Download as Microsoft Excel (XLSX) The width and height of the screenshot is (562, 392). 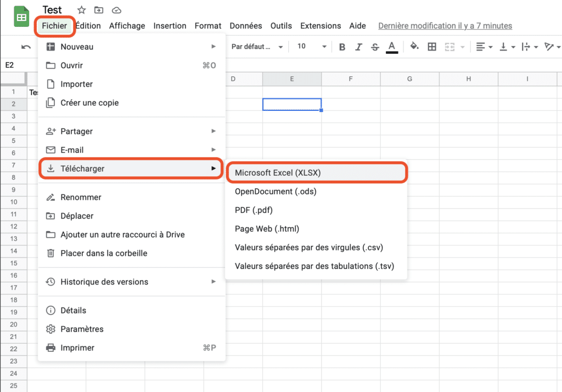tap(316, 173)
